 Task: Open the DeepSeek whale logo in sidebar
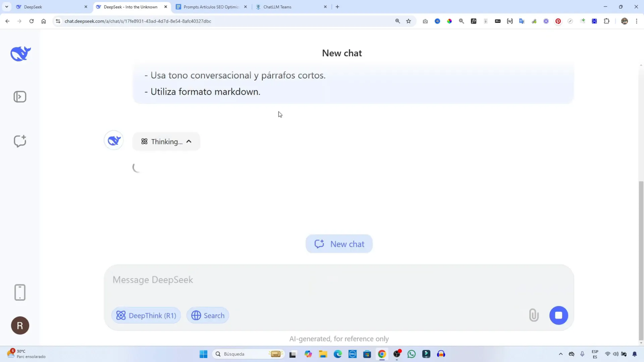pyautogui.click(x=20, y=53)
